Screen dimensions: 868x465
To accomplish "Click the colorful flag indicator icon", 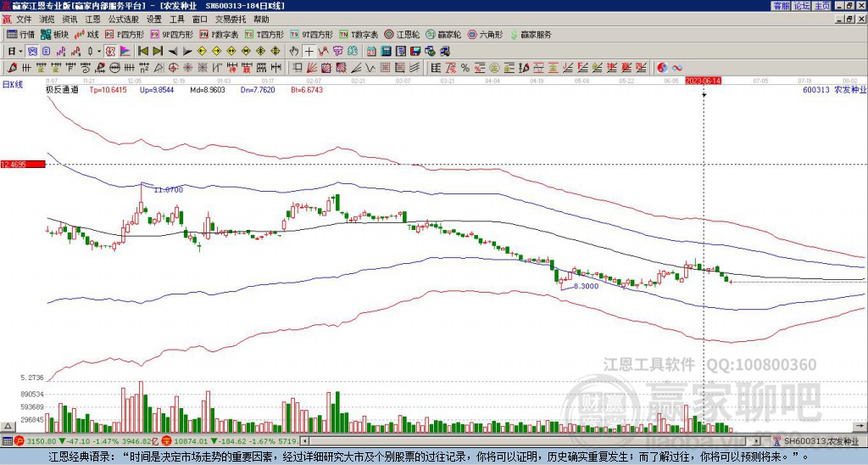I will [125, 51].
